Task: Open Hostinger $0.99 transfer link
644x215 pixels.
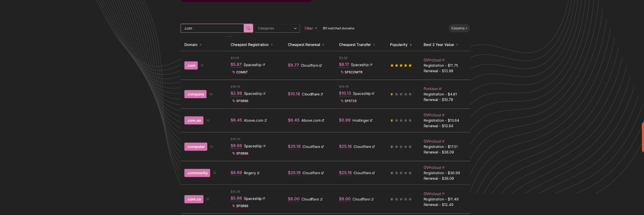Action: pyautogui.click(x=363, y=120)
